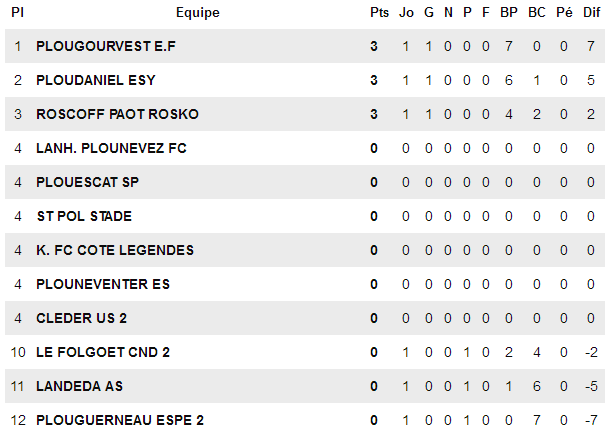The width and height of the screenshot is (607, 445).
Task: Select PLOUESCAT SP in the standings
Action: pos(87,182)
